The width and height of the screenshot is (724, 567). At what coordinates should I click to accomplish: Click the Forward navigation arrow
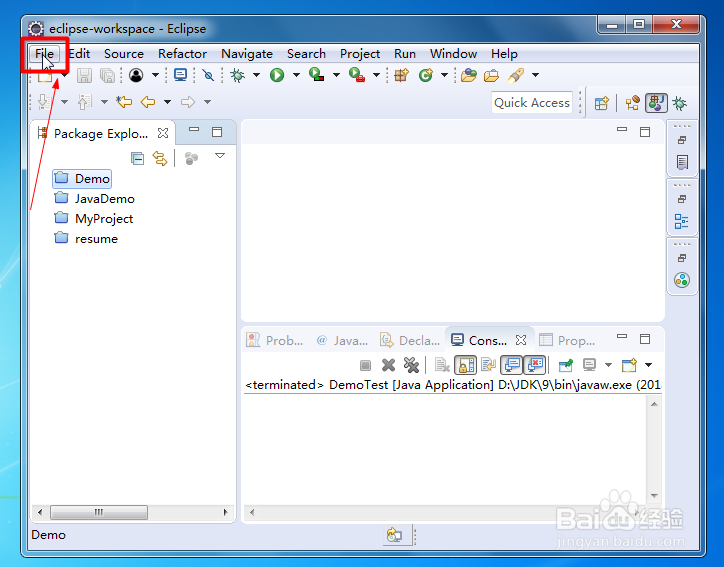pyautogui.click(x=187, y=102)
